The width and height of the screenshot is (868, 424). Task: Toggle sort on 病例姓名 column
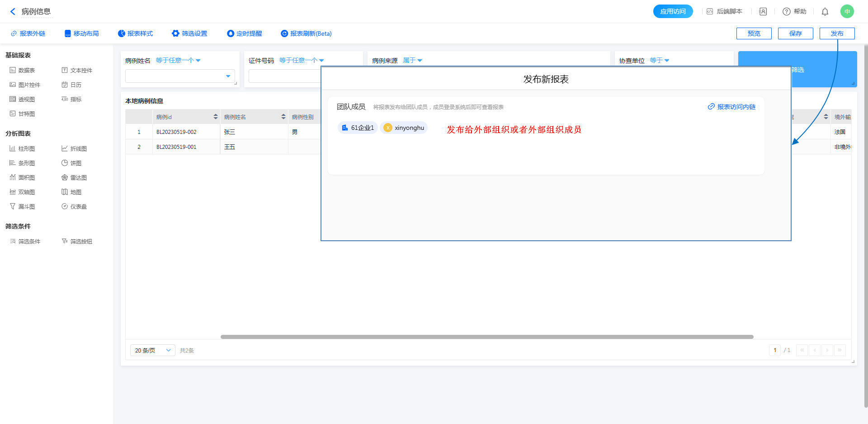283,117
